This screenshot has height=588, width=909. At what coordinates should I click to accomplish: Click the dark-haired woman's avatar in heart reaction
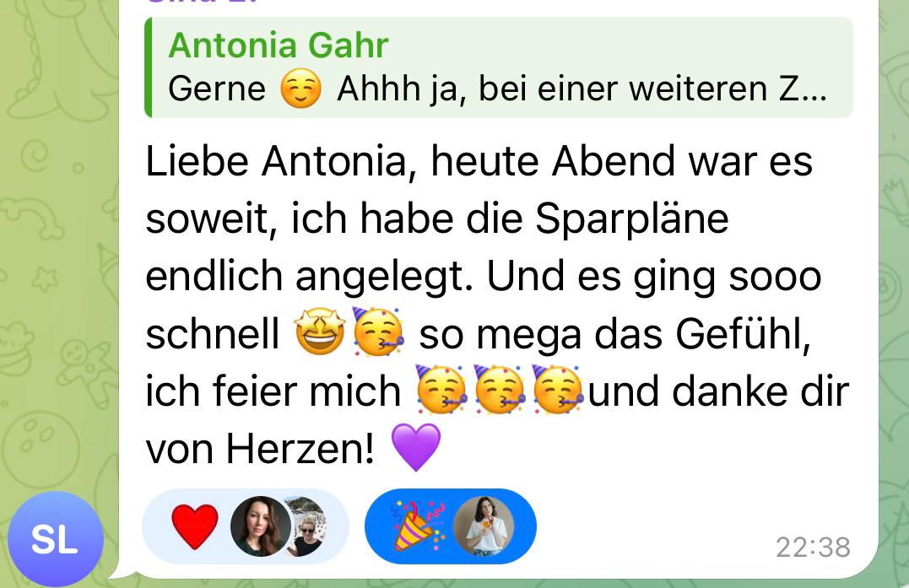[260, 526]
